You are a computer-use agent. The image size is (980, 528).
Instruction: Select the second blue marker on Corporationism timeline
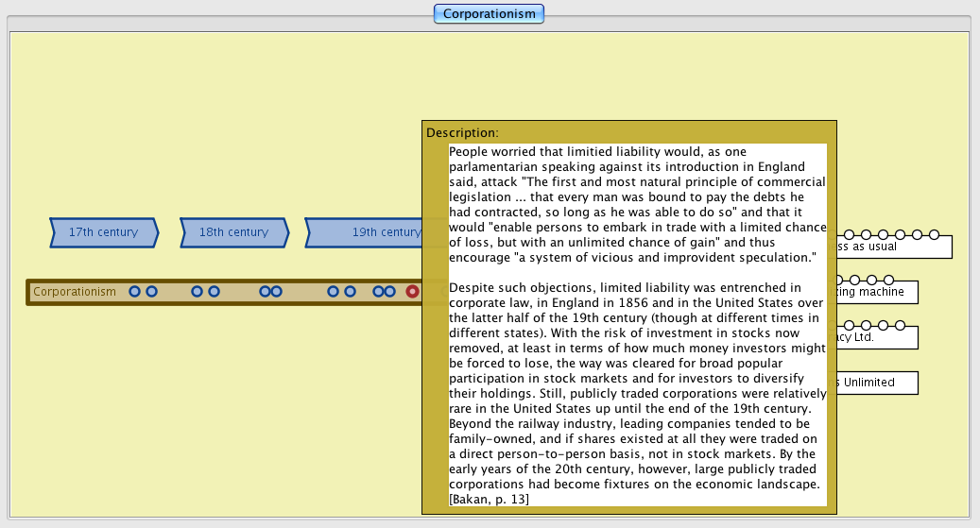click(151, 292)
